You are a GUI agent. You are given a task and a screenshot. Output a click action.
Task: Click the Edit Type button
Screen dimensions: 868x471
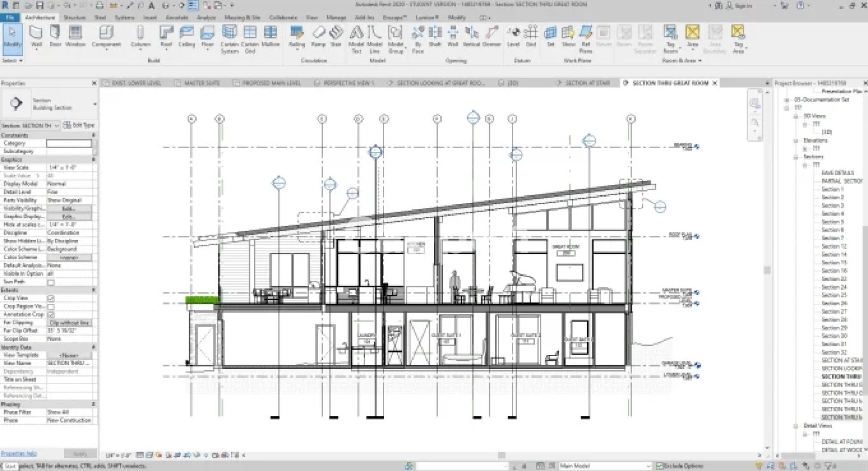pyautogui.click(x=79, y=125)
